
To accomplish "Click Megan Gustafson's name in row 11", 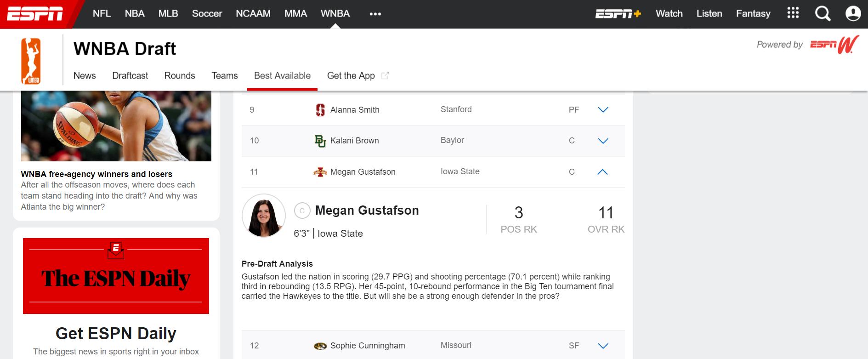I will tap(363, 172).
